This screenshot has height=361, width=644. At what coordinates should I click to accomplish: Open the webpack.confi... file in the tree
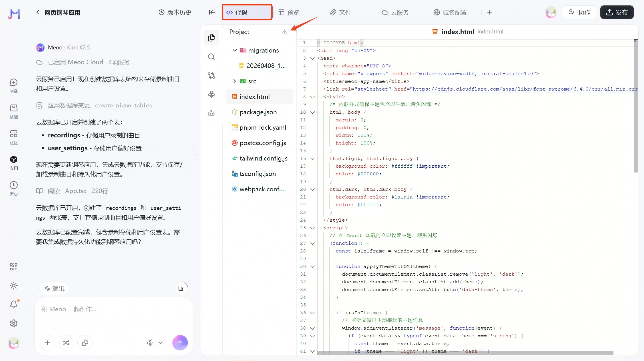[259, 189]
